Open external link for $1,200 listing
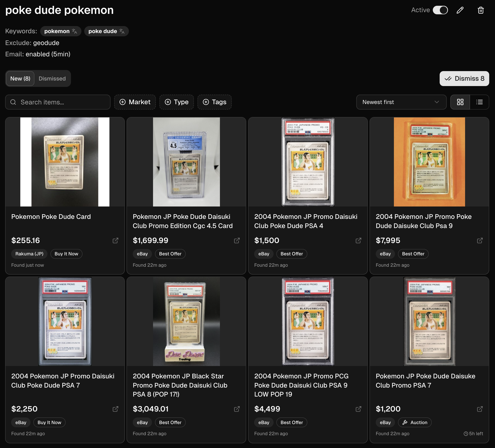Screen dimensions: 495x448 pos(480,409)
